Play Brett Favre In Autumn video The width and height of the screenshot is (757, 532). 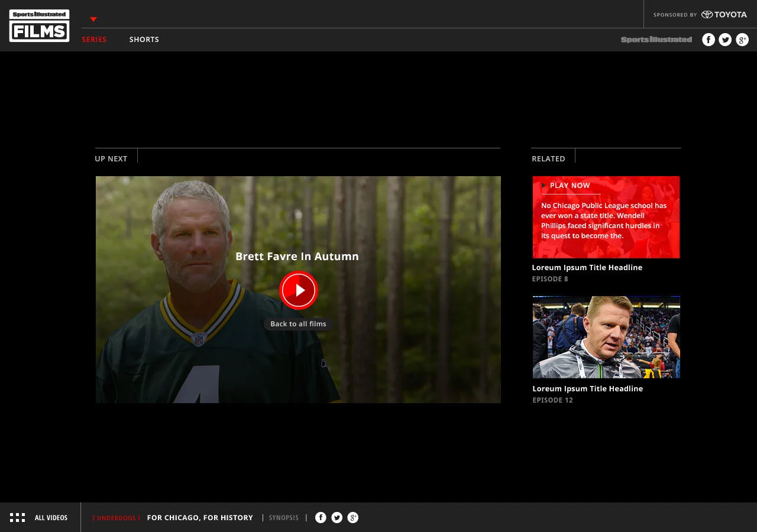(299, 290)
